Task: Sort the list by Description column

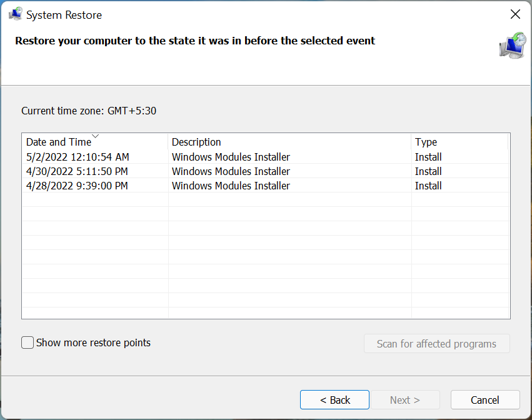Action: click(x=196, y=142)
